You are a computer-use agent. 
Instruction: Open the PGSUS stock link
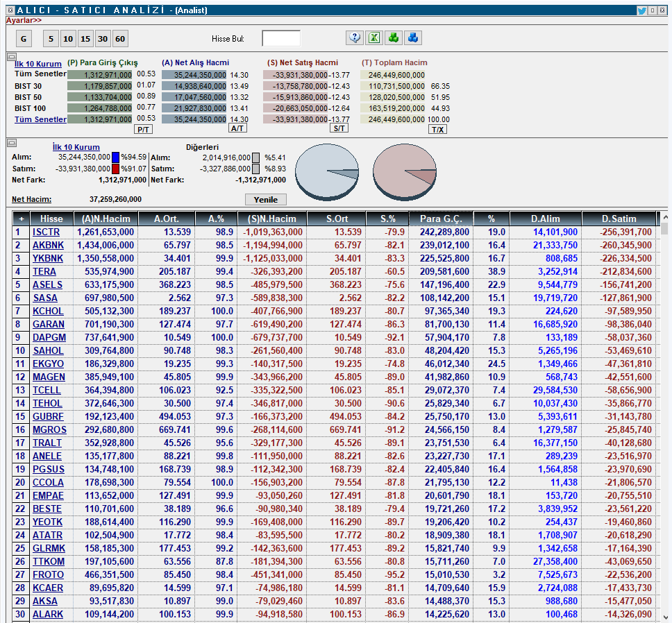pyautogui.click(x=49, y=469)
